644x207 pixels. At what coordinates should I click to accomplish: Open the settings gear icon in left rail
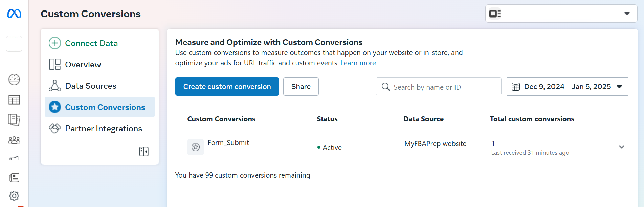(x=14, y=196)
